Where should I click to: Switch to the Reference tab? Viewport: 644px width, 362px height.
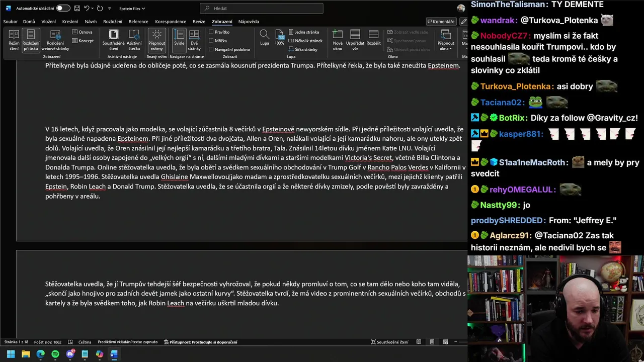(138, 22)
